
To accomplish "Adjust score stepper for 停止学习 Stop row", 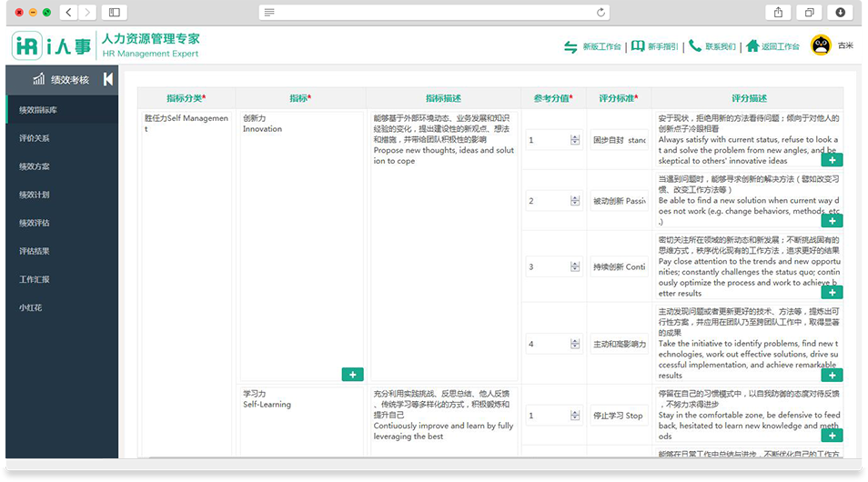I will point(575,416).
